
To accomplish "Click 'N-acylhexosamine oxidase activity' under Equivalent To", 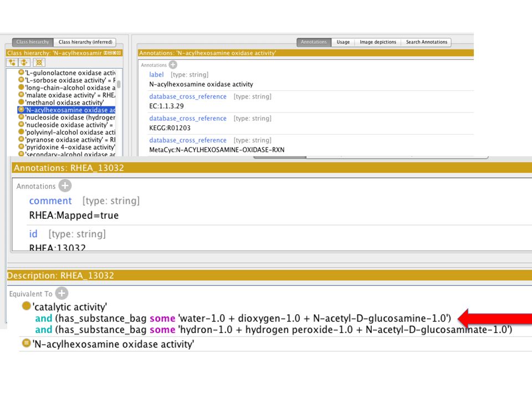I will (113, 344).
